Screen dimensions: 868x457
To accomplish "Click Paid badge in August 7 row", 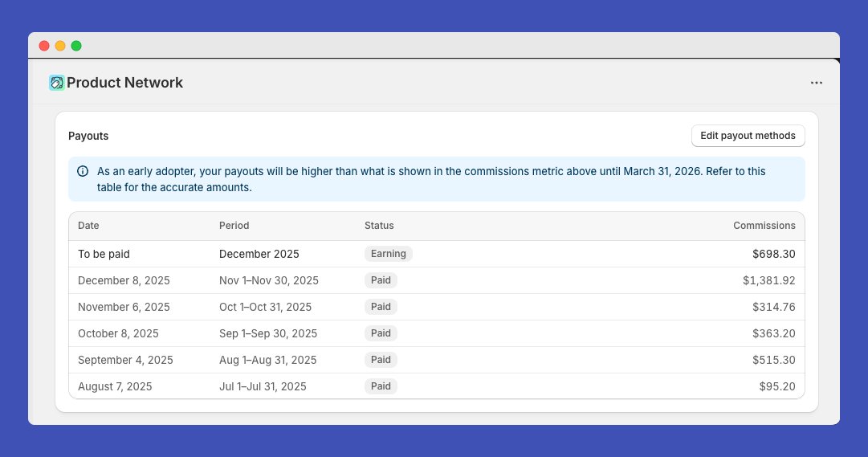I will coord(381,386).
